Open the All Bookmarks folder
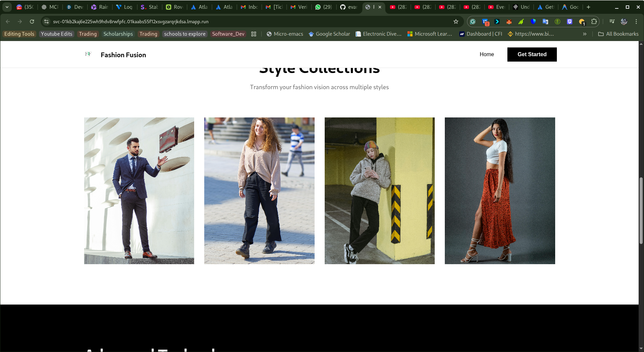Viewport: 644px width, 352px height. click(x=618, y=34)
